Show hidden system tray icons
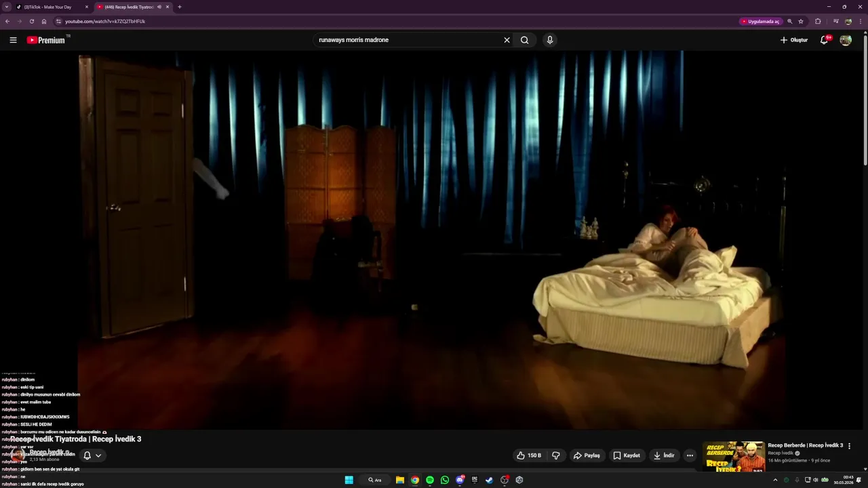This screenshot has height=488, width=868. (775, 480)
